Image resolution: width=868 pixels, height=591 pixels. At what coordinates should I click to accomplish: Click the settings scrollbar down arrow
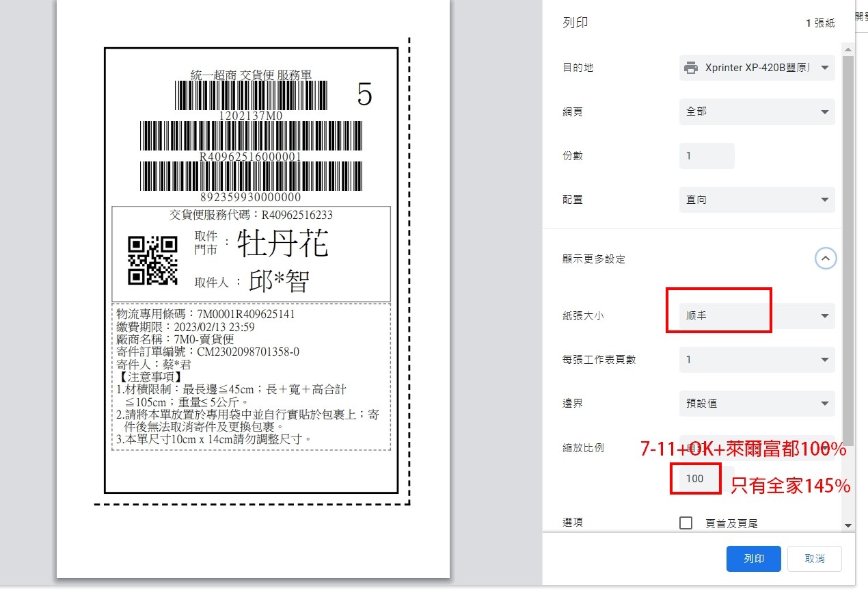coord(848,525)
